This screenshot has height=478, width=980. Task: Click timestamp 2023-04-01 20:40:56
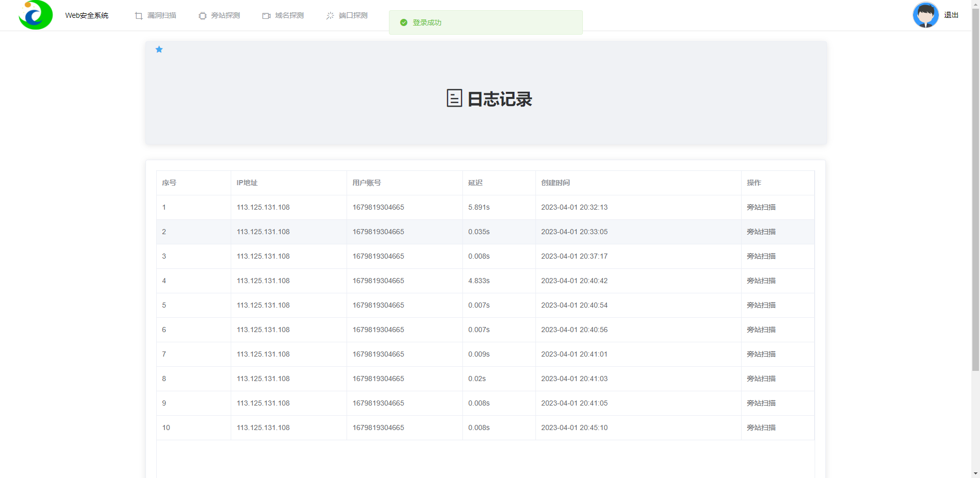tap(574, 330)
